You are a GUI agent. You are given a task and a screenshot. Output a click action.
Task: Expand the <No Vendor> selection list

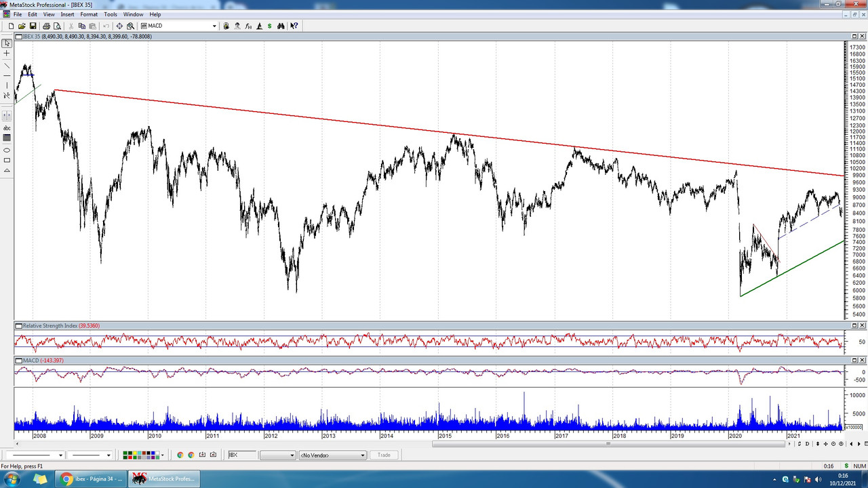362,455
